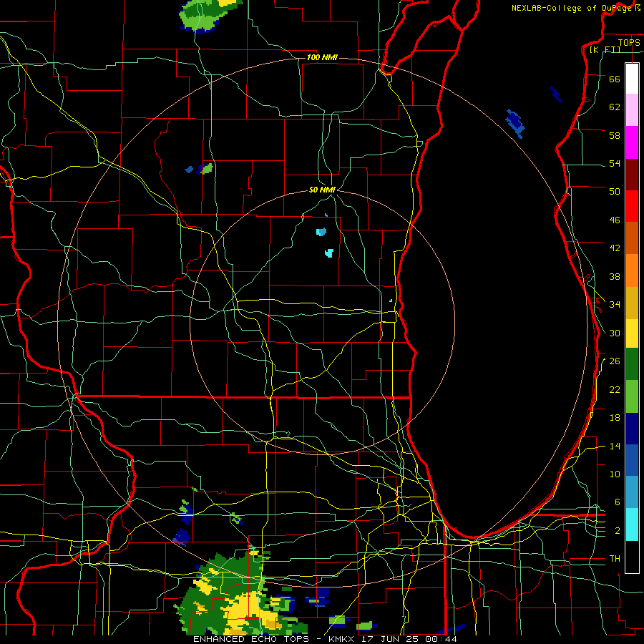Viewport: 644px width, 644px height.
Task: Click the light green legend swatch
Action: [x=632, y=396]
